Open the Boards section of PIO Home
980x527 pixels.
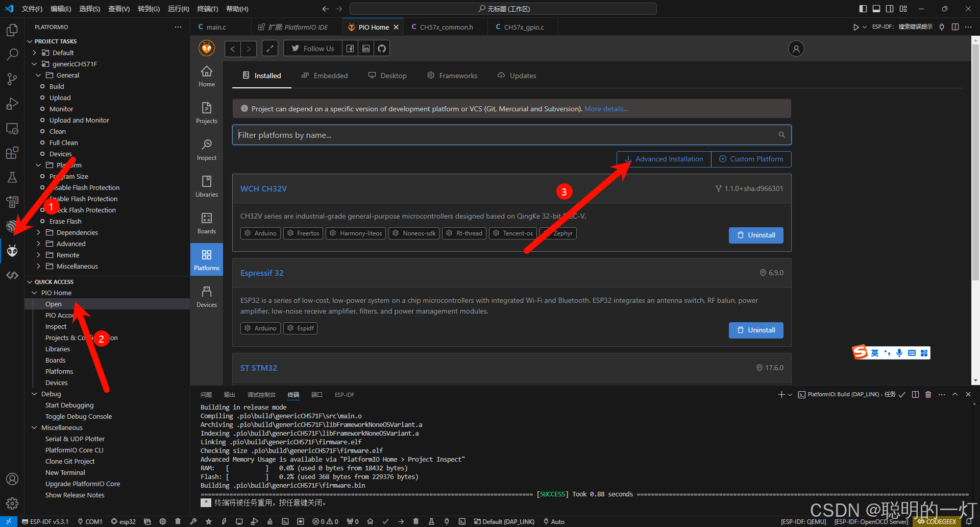(206, 222)
